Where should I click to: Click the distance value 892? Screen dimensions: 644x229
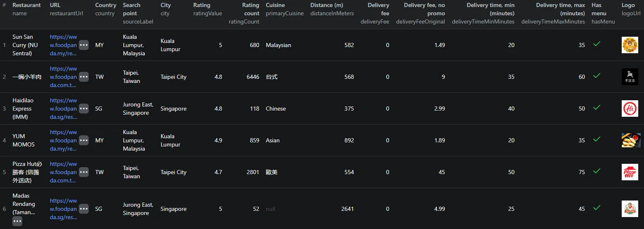click(x=349, y=140)
